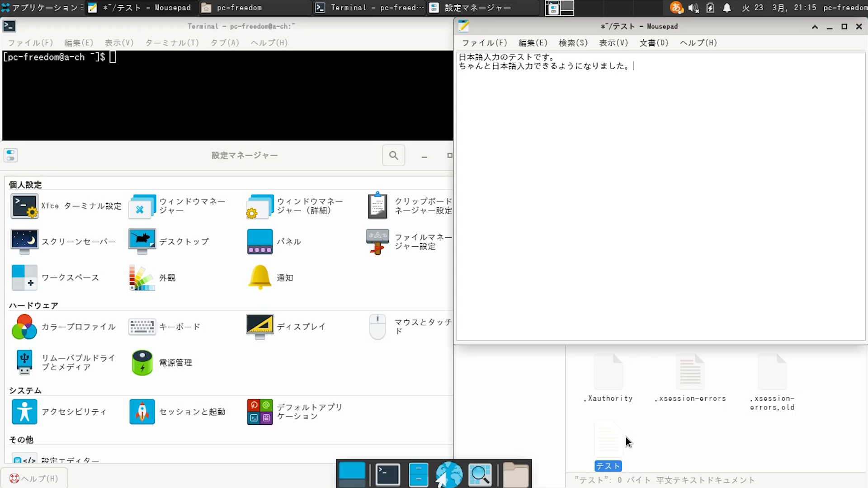The width and height of the screenshot is (868, 488).
Task: Open Session and Startup rocket icon
Action: coord(142,412)
